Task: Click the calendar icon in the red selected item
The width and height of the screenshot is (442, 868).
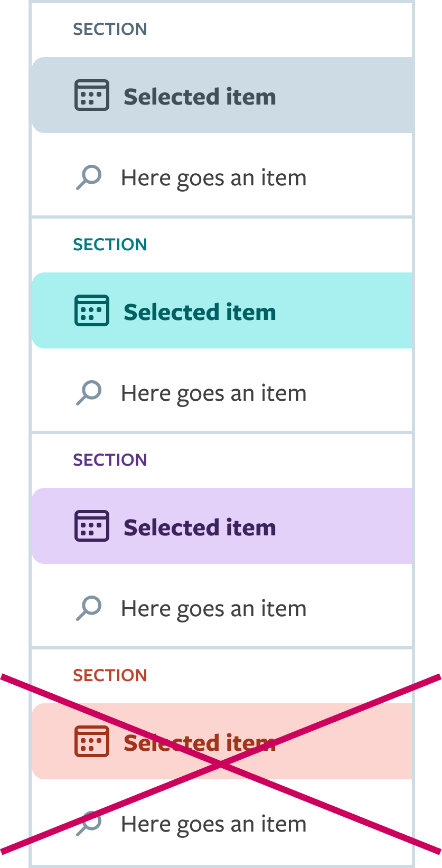Action: (x=92, y=741)
